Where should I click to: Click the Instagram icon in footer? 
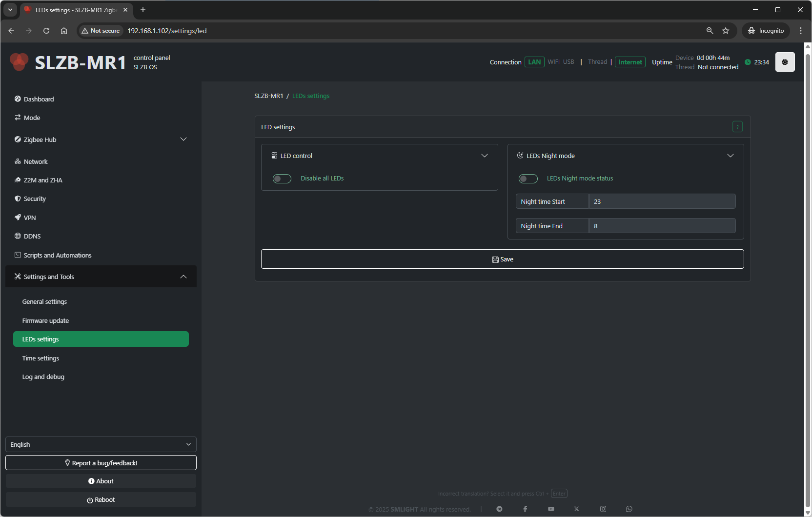click(x=603, y=509)
